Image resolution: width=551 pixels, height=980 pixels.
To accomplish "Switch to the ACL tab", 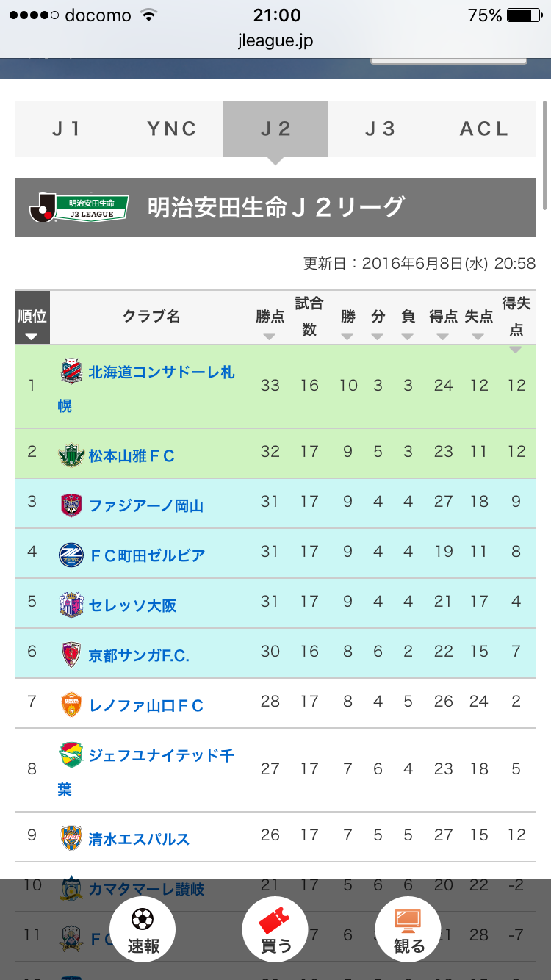I will point(484,129).
